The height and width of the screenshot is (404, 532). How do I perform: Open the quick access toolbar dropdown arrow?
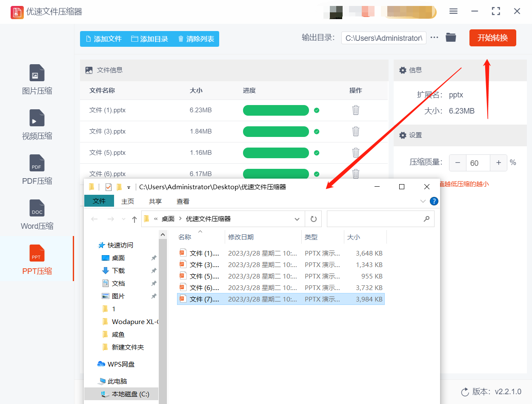(129, 187)
